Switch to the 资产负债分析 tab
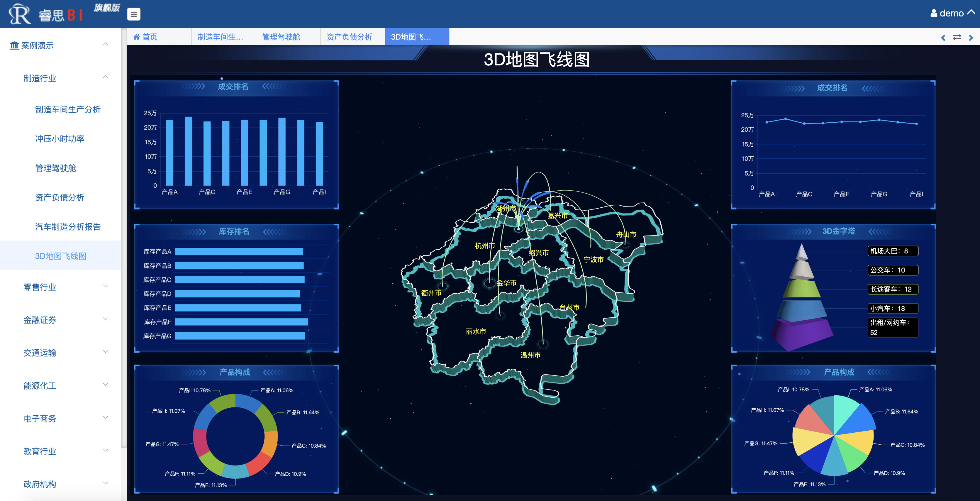 (353, 37)
